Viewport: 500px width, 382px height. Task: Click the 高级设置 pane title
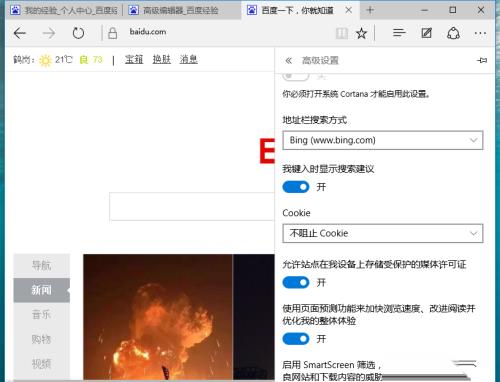pyautogui.click(x=320, y=60)
